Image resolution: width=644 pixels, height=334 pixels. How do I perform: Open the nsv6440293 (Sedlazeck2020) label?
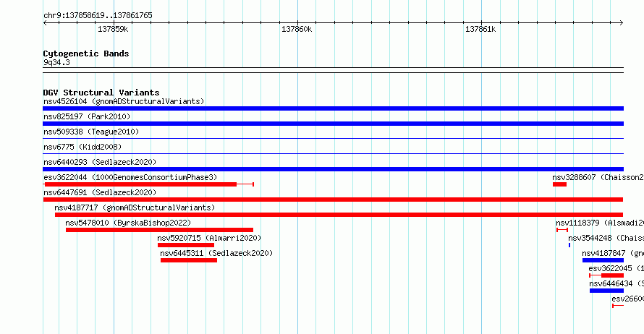100,162
